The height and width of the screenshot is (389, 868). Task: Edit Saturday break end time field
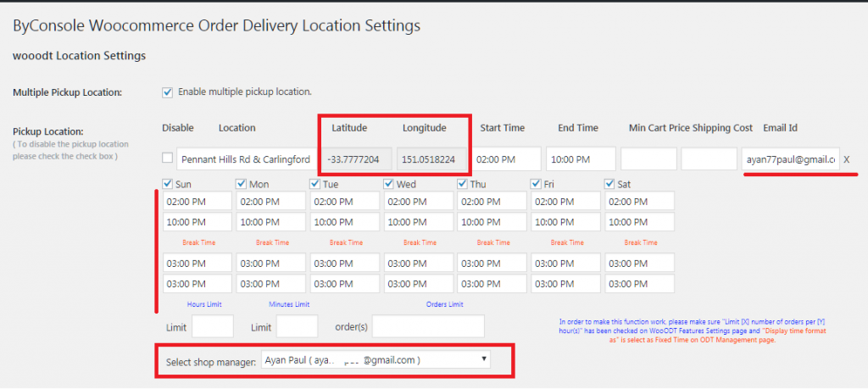click(x=639, y=284)
